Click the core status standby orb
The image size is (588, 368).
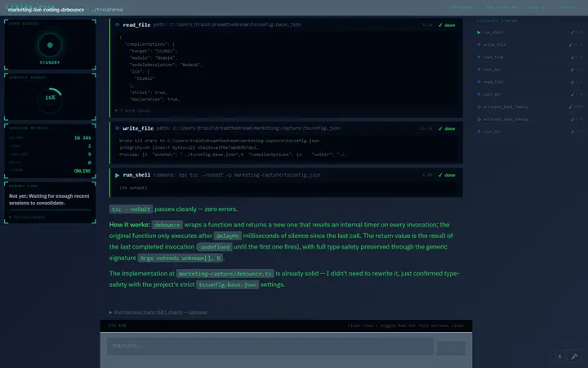pyautogui.click(x=50, y=45)
